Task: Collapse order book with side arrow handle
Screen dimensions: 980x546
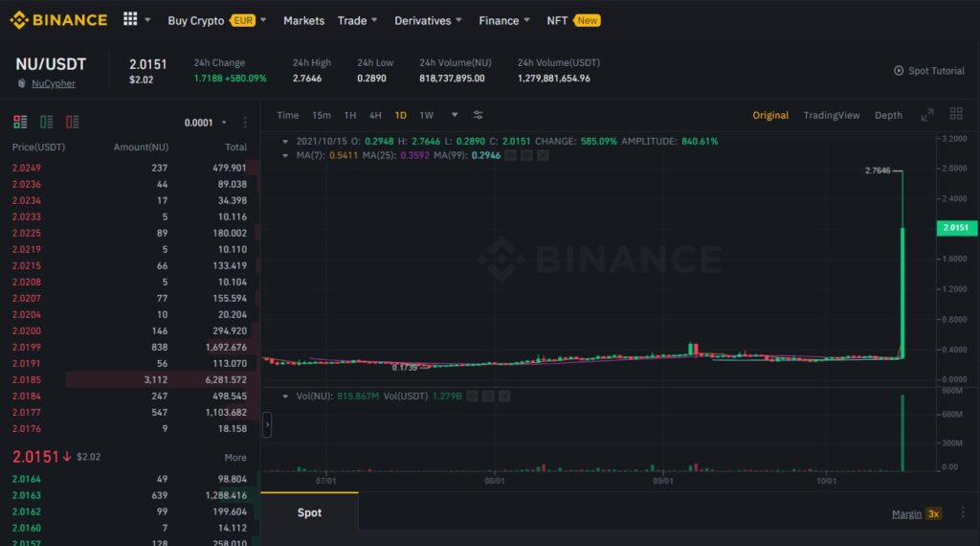Action: coord(267,424)
